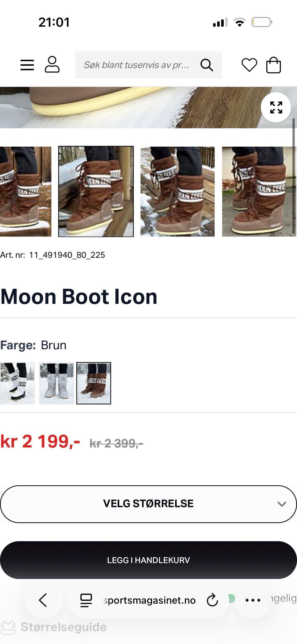Show the third boot gallery thumbnail
Viewport: 297px width, 644px height.
pyautogui.click(x=178, y=192)
